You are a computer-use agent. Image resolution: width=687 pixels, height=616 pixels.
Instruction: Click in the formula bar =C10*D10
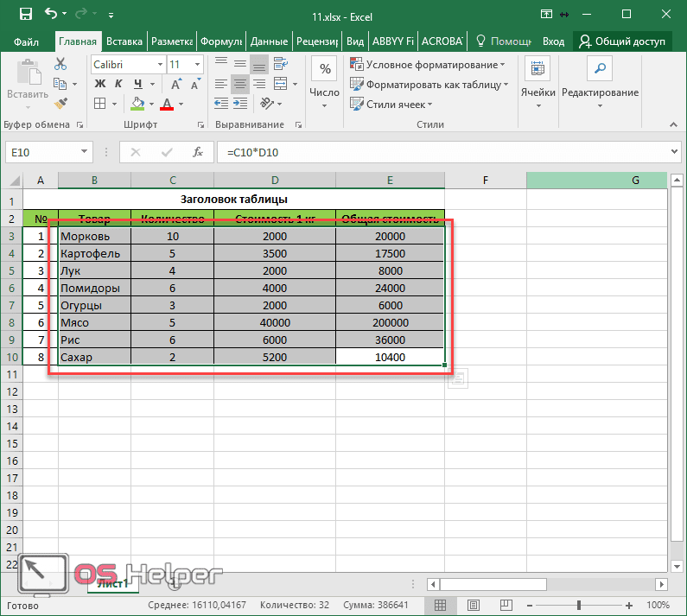pos(442,152)
